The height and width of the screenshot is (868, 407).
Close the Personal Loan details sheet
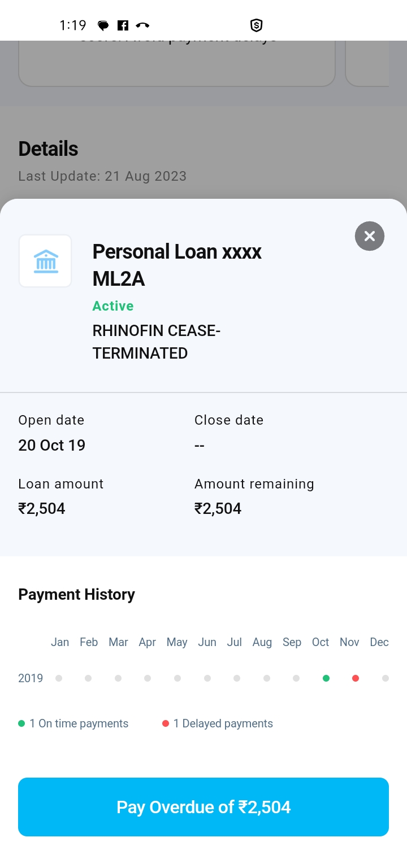tap(370, 236)
